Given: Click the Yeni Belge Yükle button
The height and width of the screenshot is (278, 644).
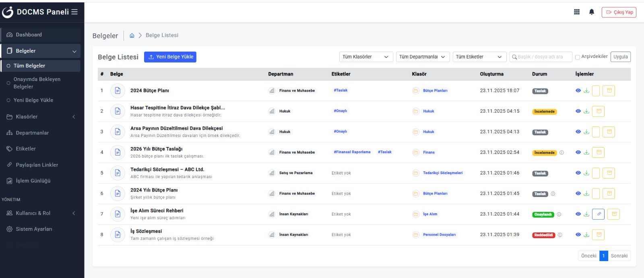Looking at the screenshot, I should coord(170,57).
